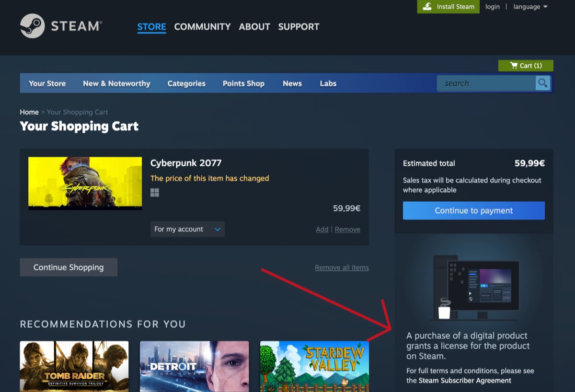Expand the For my account dropdown
Screen dimensions: 575x392
click(187, 229)
